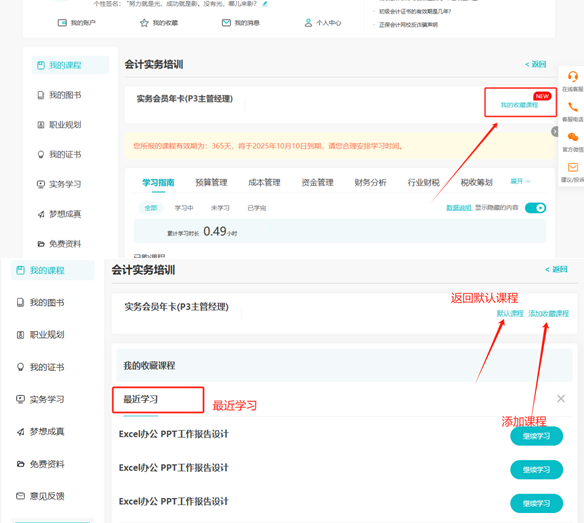Switch to the 预算管理 tab
The width and height of the screenshot is (584, 523).
[211, 183]
